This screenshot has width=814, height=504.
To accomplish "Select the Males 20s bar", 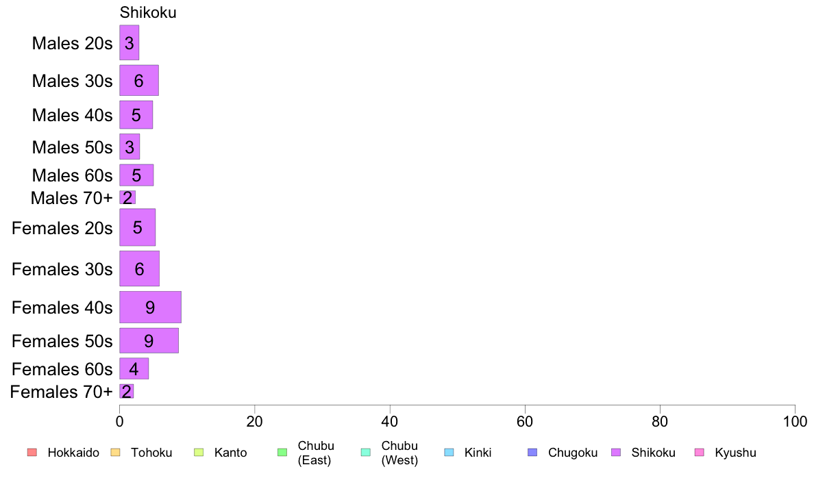I will coord(129,42).
